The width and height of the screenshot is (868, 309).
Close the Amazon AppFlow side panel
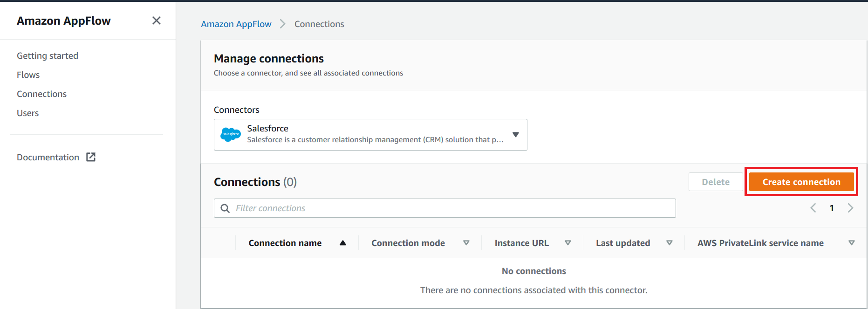coord(157,21)
